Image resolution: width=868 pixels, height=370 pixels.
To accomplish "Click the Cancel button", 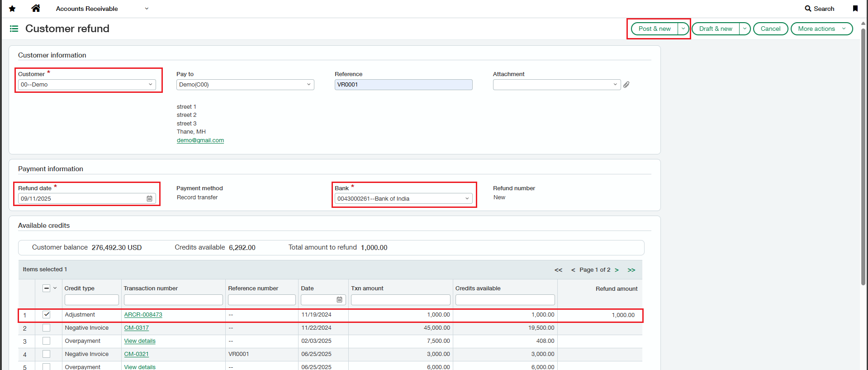I will tap(770, 29).
